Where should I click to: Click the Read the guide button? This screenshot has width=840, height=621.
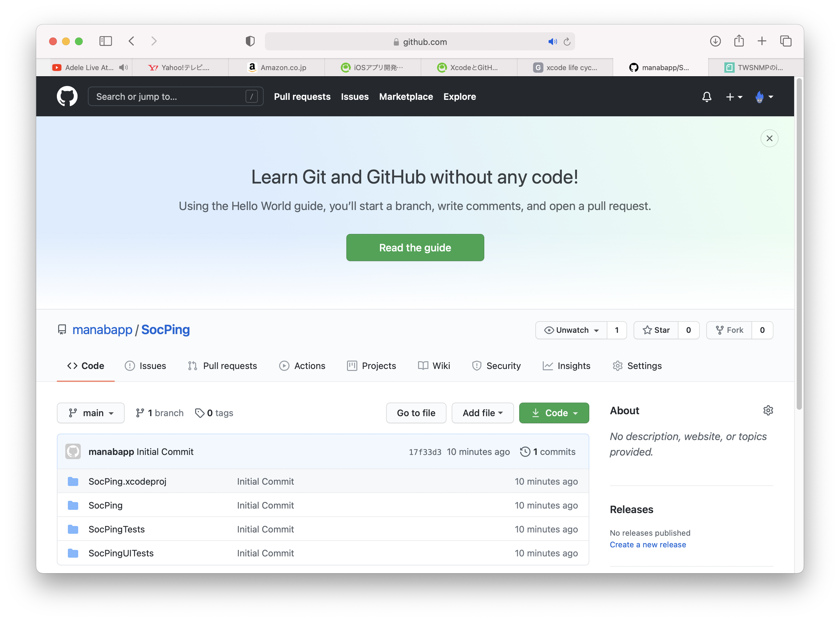(415, 247)
